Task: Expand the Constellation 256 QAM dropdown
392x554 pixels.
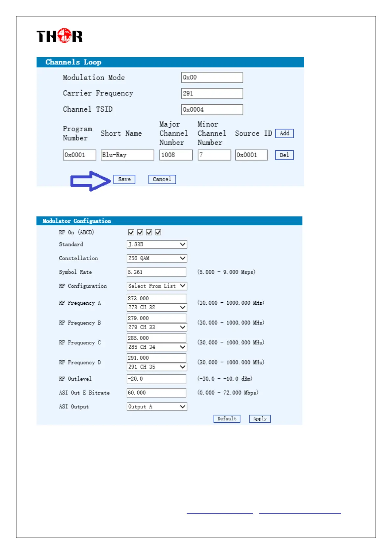Action: coord(157,258)
